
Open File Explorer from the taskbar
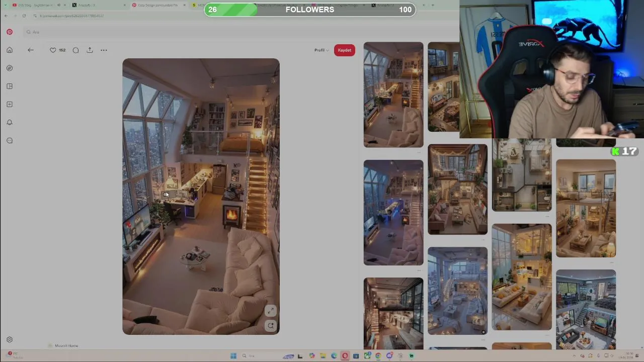point(323,355)
